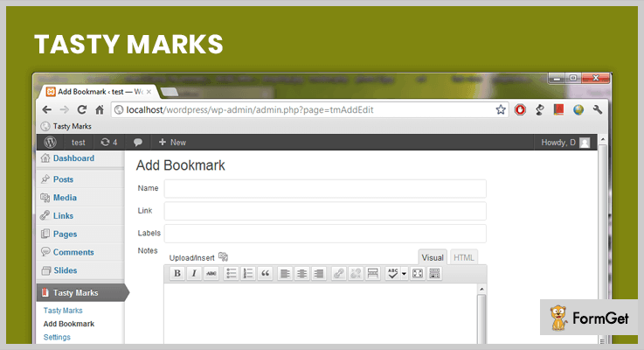Click the red circular extension icon
Viewport: 644px width, 350px height.
(x=521, y=109)
